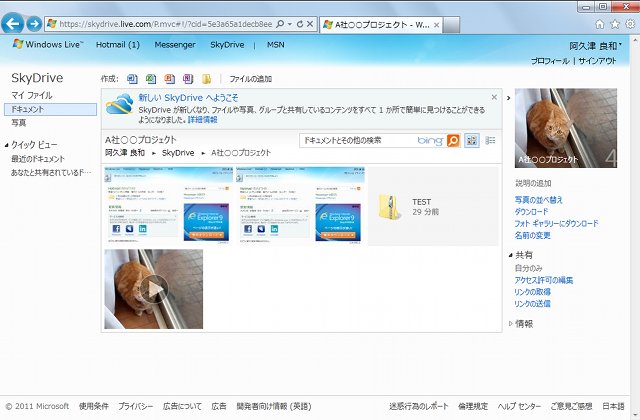Screen dimensions: 640x420
Task: Switch to thumbnail view
Action: point(472,140)
